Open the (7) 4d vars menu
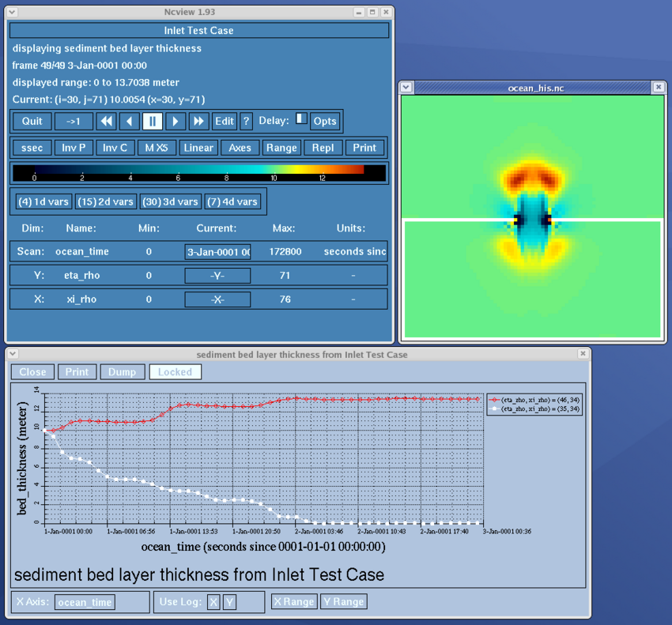Screen dimensions: 672x625 click(x=232, y=201)
